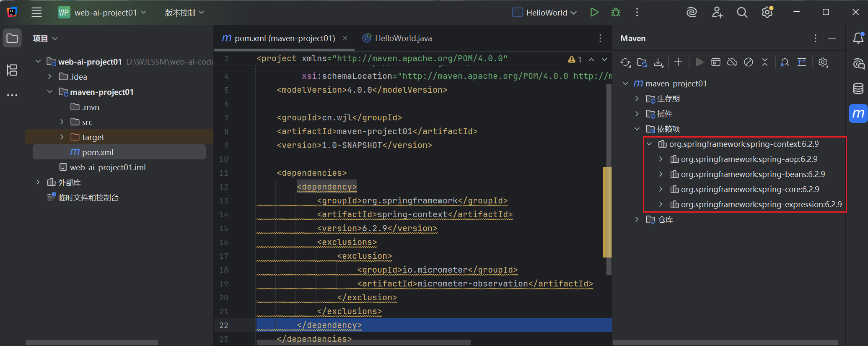
Task: Click the editor warning indicator
Action: (575, 60)
